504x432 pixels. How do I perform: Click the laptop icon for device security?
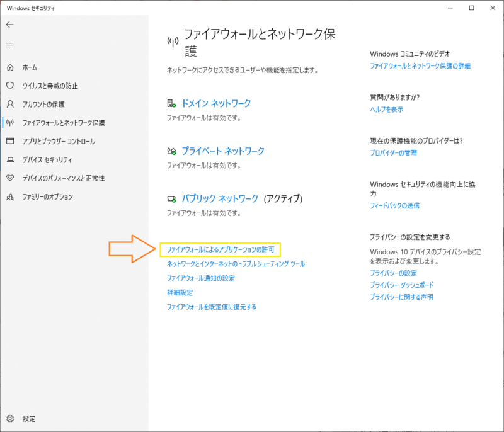coord(10,159)
